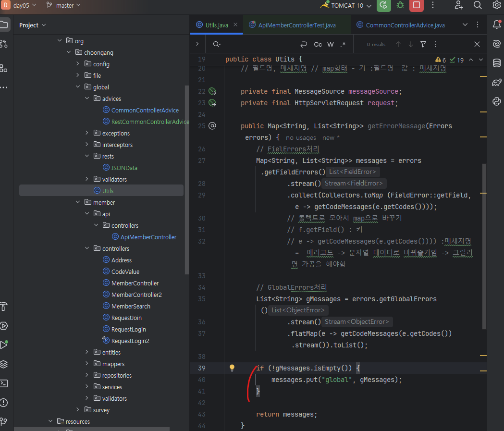The width and height of the screenshot is (504, 431).
Task: Open the notifications bell
Action: pyautogui.click(x=497, y=25)
